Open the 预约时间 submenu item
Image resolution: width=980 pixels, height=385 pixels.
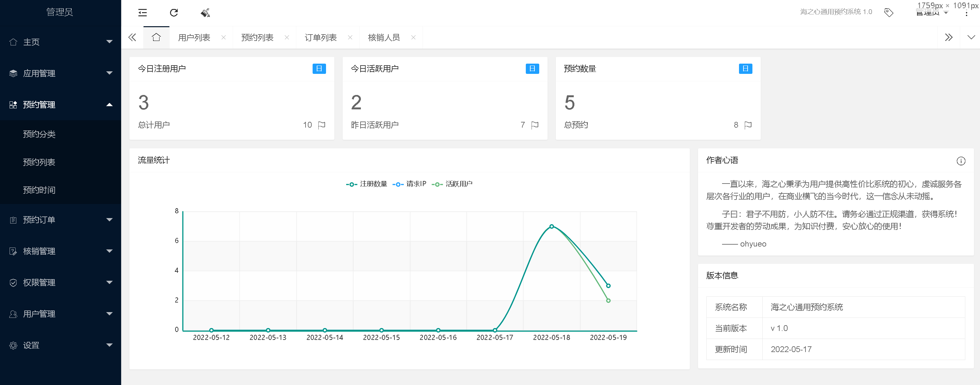point(39,190)
